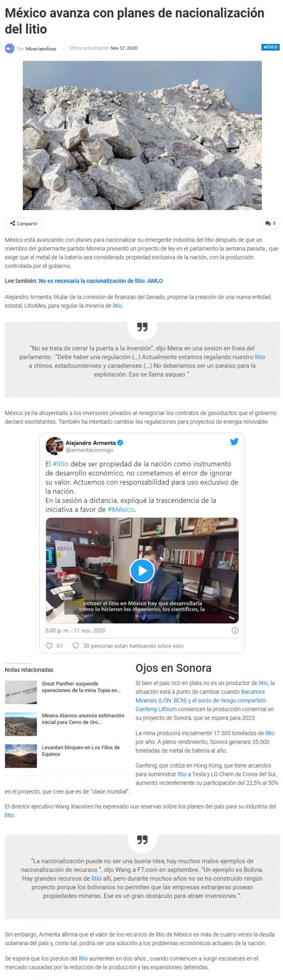This screenshot has width=283, height=980.
Task: Click the comments bubble counter
Action: click(x=270, y=223)
